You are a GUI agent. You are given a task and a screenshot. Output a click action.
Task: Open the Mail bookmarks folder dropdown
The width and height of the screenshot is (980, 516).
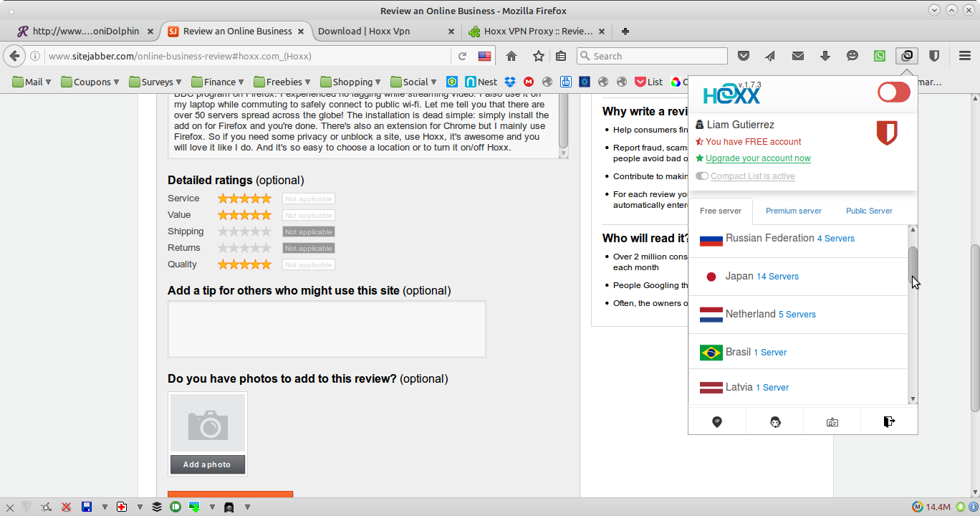pos(32,82)
